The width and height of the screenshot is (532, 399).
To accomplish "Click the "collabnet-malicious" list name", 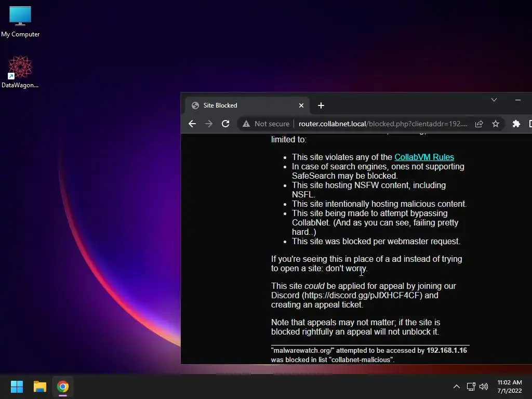I will [361, 360].
